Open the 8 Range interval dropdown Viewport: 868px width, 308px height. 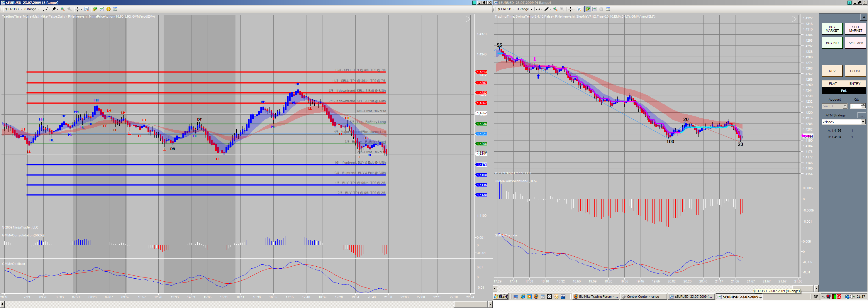32,9
